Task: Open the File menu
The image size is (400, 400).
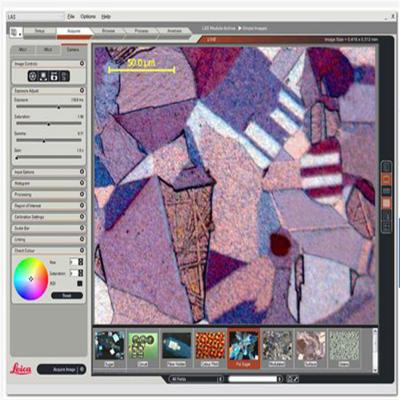Action: [71, 16]
